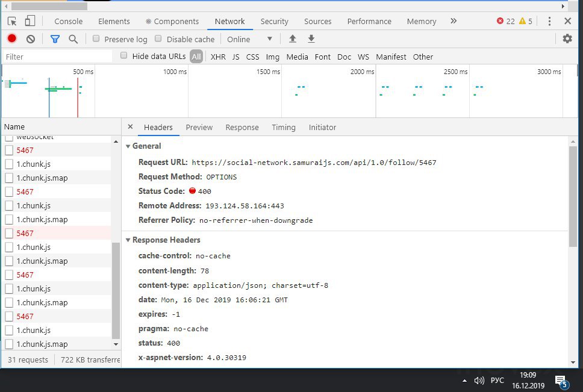Open the Initiator detail tab
This screenshot has width=583, height=392.
(x=322, y=128)
